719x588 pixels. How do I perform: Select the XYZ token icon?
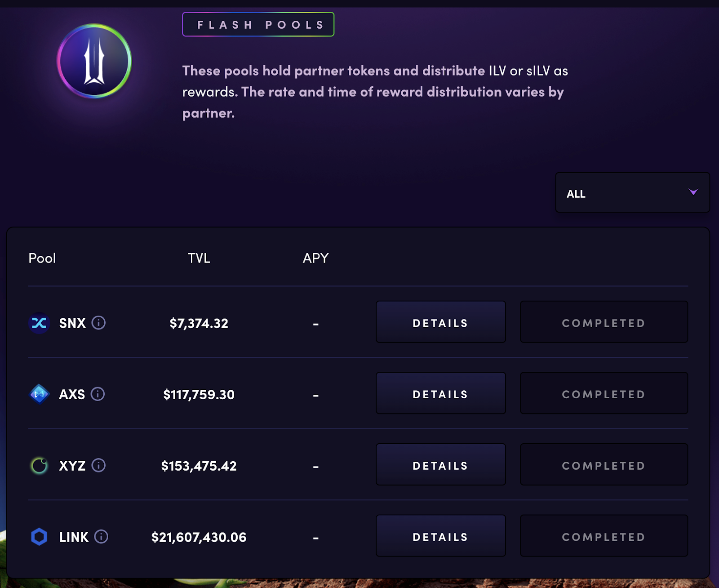[39, 465]
